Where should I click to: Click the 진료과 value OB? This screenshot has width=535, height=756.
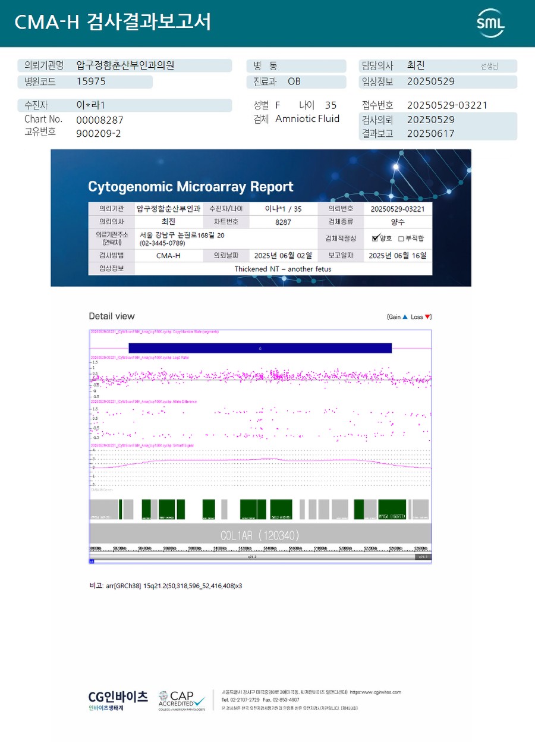[294, 81]
